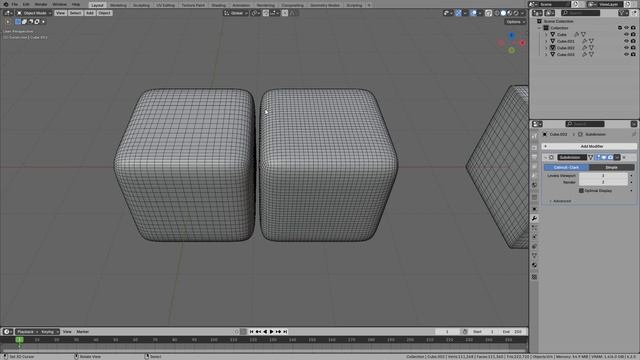Toggle proportional editing in viewport header
Screen dimensions: 640x360
coord(285,13)
